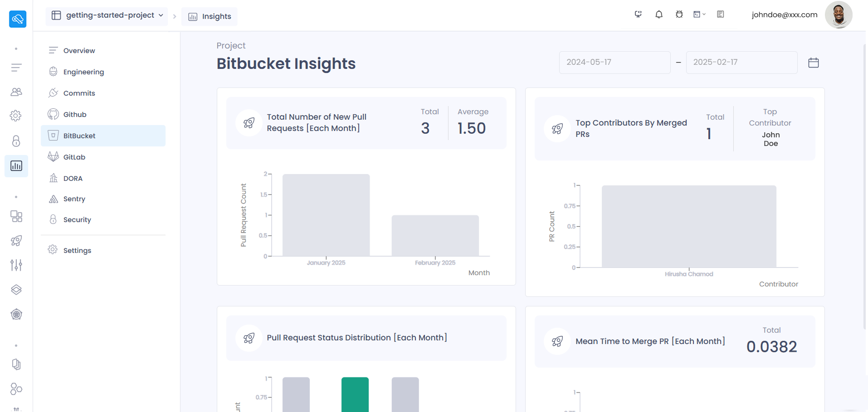The height and width of the screenshot is (412, 868).
Task: Expand the chevron beside terminal icon
Action: click(704, 15)
